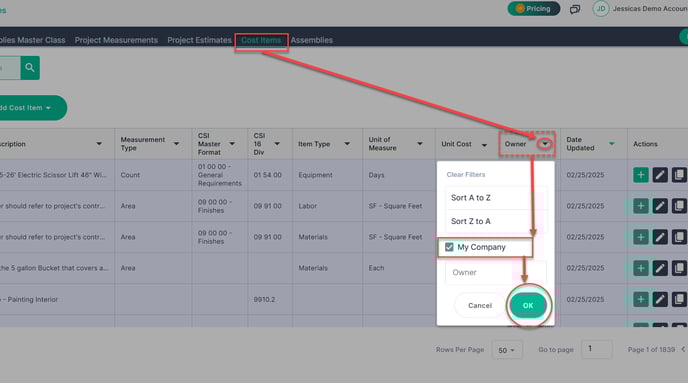The height and width of the screenshot is (383, 688).
Task: Click the Go to page field
Action: tap(597, 349)
